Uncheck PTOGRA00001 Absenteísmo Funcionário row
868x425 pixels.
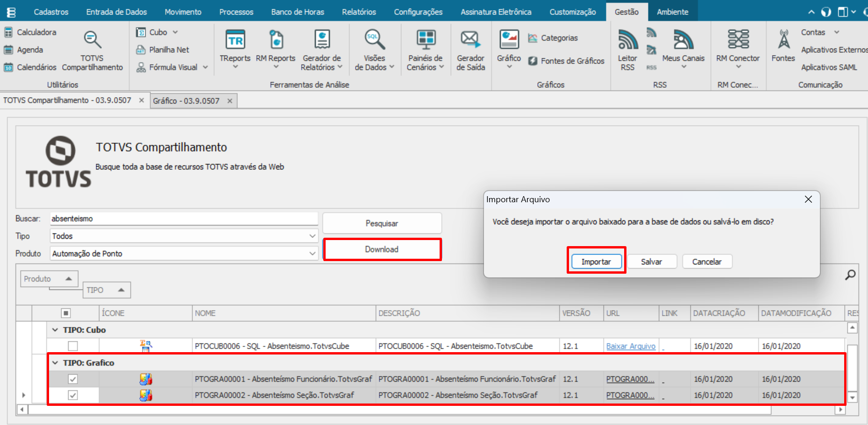coord(72,379)
